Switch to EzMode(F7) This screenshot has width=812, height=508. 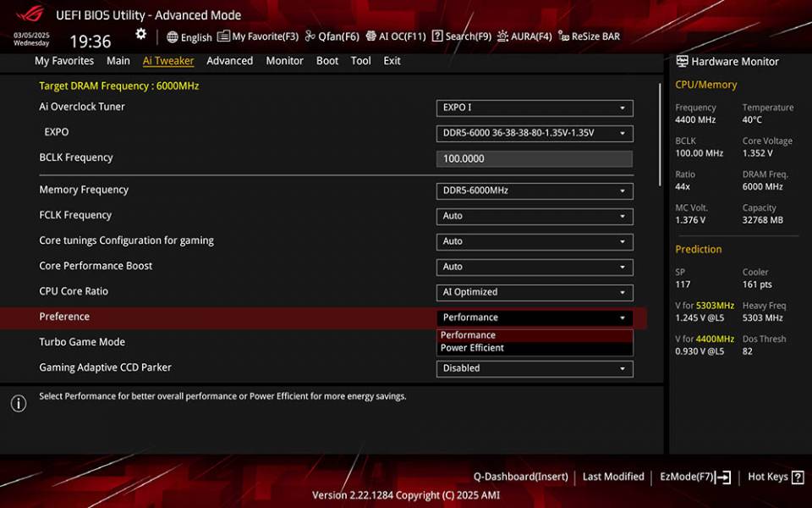[x=686, y=477]
